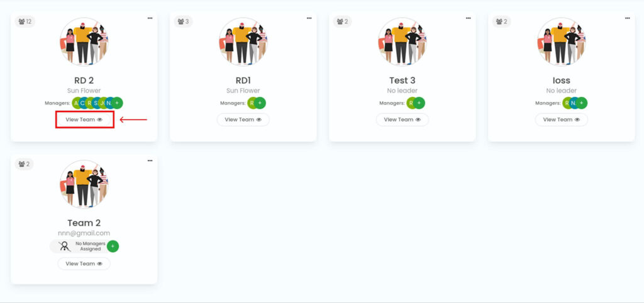Open the three-dot menu on loss card
The width and height of the screenshot is (644, 303).
628,18
